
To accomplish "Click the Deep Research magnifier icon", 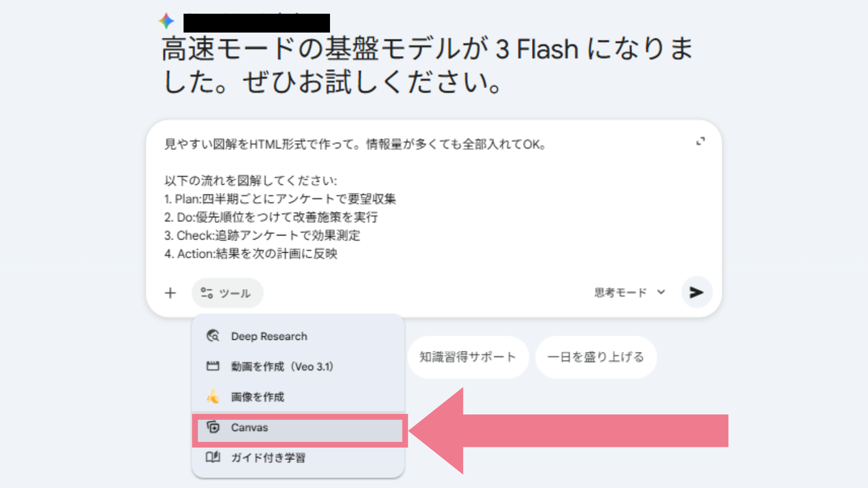I will 213,336.
